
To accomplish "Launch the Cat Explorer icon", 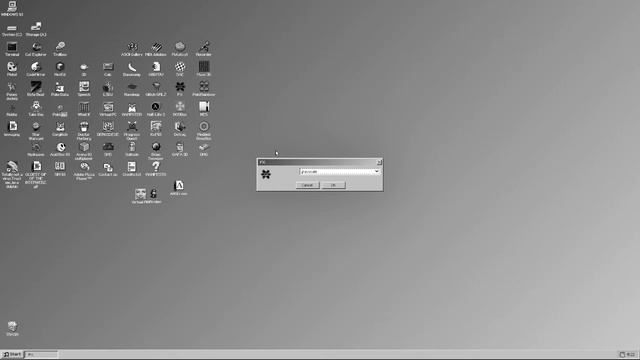I will [36, 49].
